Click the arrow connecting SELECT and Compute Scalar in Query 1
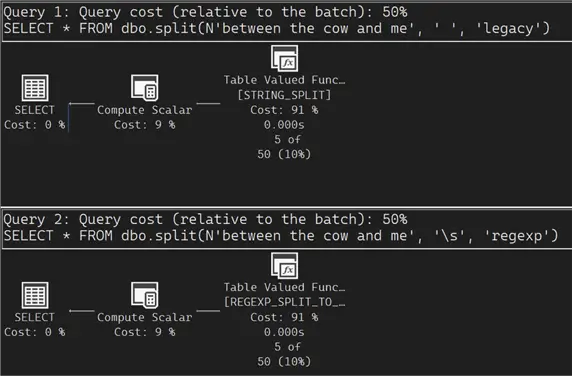This screenshot has height=376, width=572. tap(82, 104)
